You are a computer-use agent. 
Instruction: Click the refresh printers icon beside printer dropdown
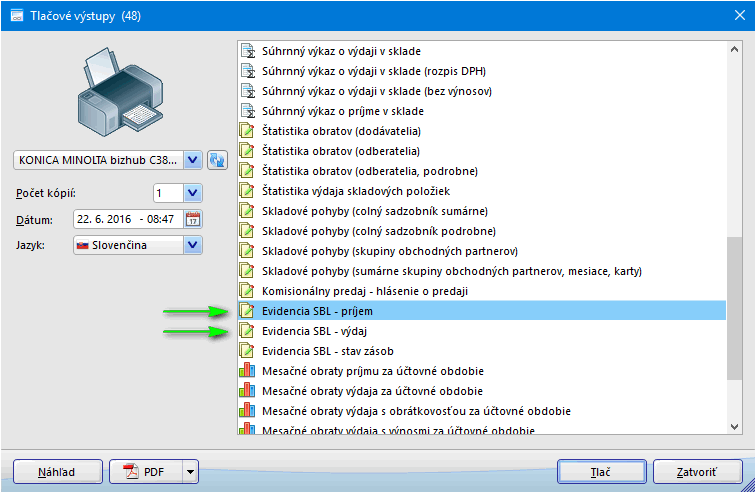tap(217, 160)
